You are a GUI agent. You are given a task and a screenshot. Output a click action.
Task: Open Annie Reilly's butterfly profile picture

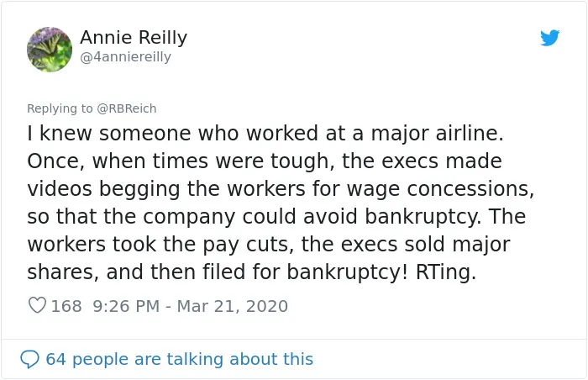tap(50, 50)
